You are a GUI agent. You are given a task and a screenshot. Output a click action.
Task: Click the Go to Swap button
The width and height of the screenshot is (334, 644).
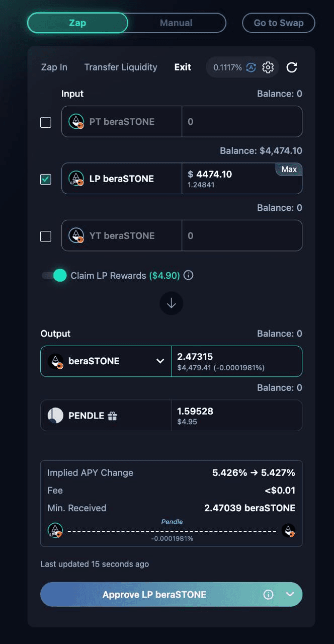click(278, 23)
